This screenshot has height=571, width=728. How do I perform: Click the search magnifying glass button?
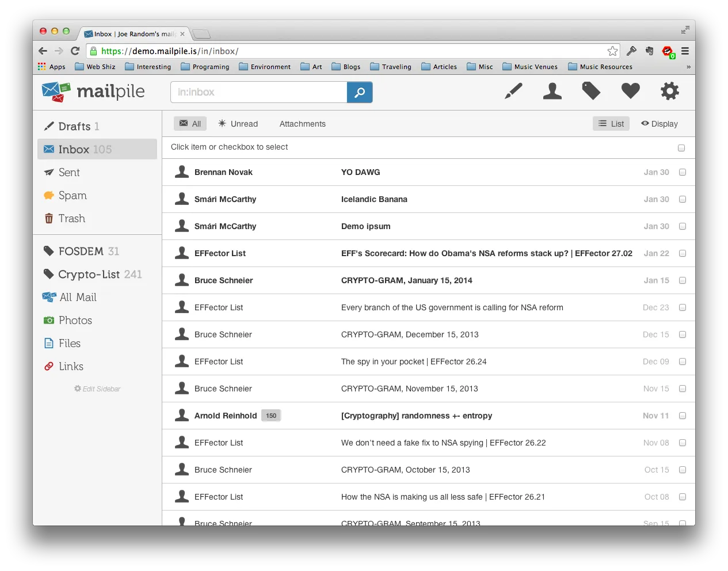pyautogui.click(x=360, y=92)
